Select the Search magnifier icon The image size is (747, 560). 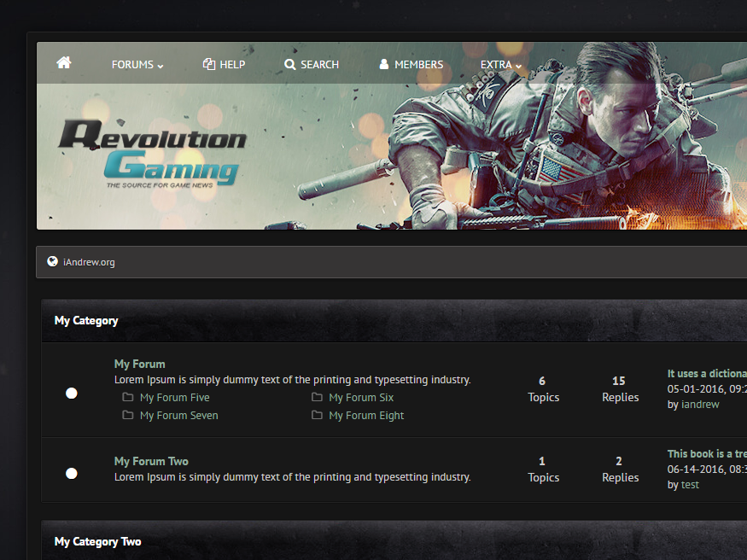290,63
